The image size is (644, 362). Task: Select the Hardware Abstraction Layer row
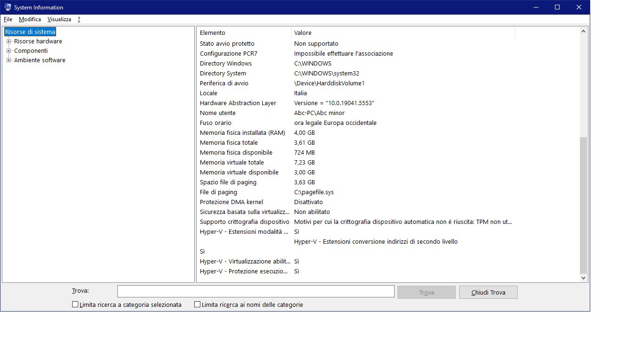click(x=357, y=103)
